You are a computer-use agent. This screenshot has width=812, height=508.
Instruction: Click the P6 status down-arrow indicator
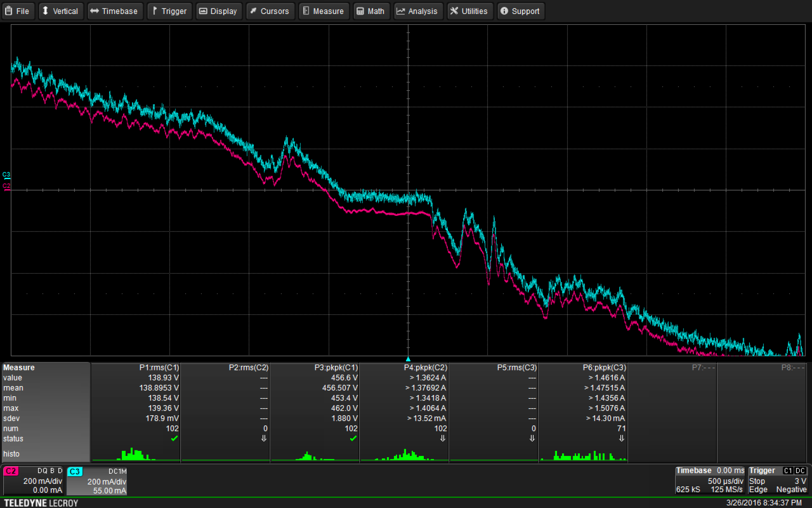[x=621, y=439]
